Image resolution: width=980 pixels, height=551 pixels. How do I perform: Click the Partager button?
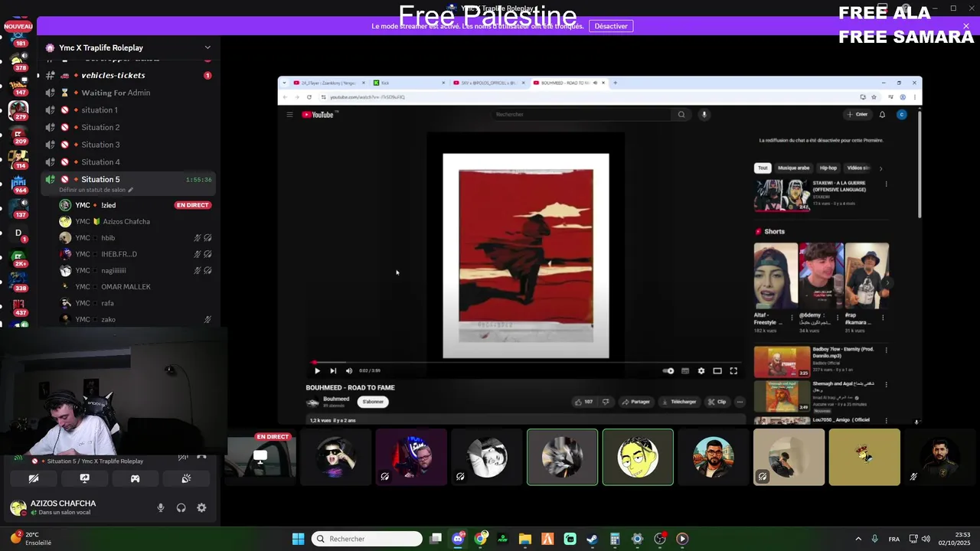pyautogui.click(x=636, y=402)
